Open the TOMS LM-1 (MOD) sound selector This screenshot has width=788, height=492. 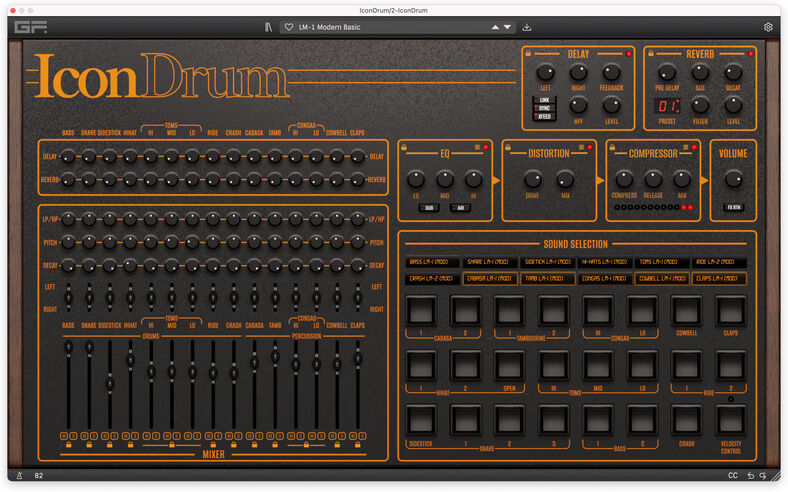(x=661, y=262)
